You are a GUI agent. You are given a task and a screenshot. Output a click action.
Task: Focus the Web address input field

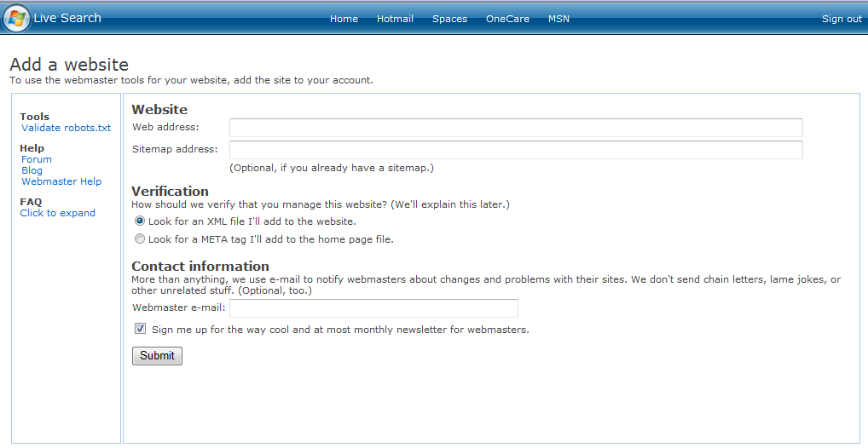516,128
